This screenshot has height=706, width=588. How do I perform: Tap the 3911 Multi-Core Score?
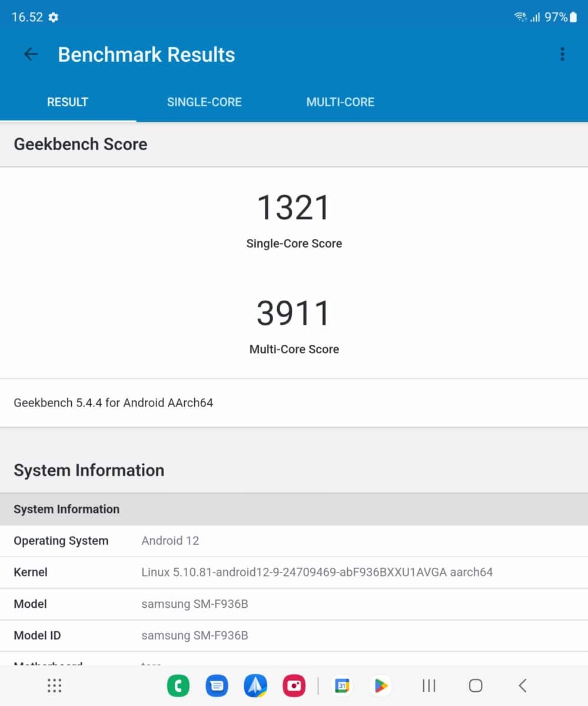tap(294, 313)
